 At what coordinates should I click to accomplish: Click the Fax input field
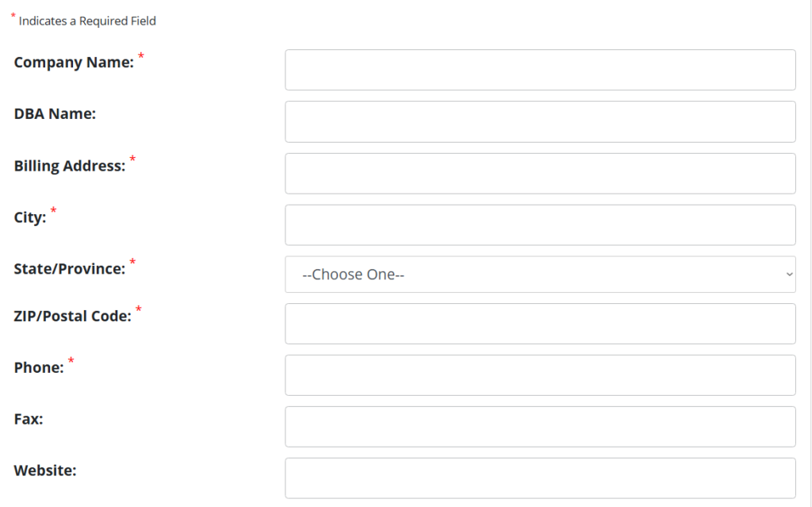point(540,427)
